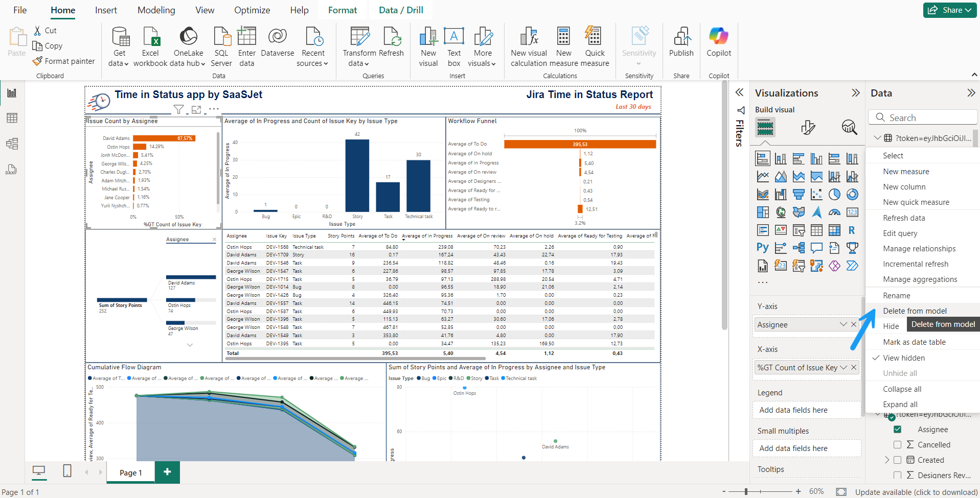Select Delete from model menu option

pyautogui.click(x=915, y=311)
